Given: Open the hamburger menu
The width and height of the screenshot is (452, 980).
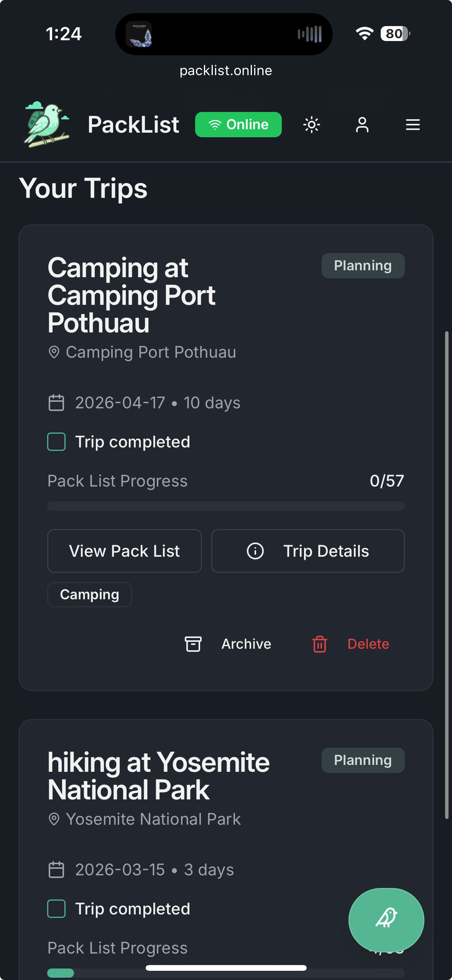Looking at the screenshot, I should point(413,125).
